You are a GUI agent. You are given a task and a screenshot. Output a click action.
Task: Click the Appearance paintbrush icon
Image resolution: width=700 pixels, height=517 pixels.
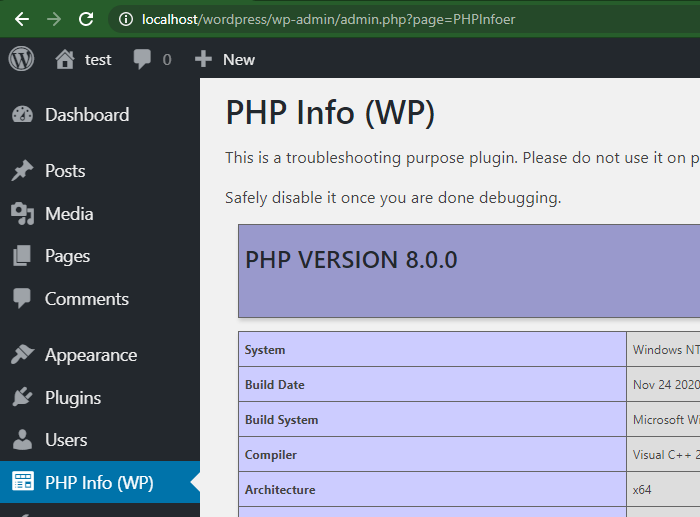coord(22,354)
